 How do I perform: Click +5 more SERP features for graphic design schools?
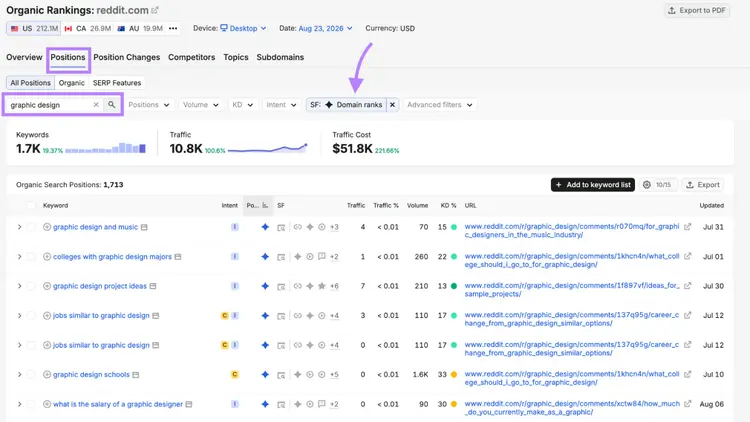[x=334, y=375]
